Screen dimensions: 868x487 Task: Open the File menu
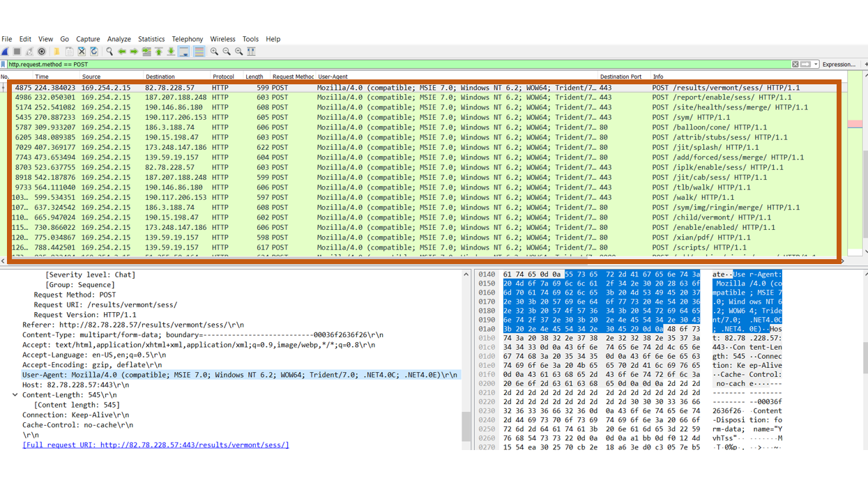click(x=7, y=39)
